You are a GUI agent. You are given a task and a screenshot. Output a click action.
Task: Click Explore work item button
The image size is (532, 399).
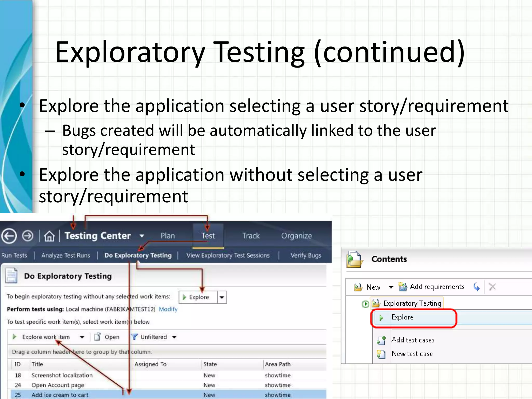pyautogui.click(x=42, y=337)
